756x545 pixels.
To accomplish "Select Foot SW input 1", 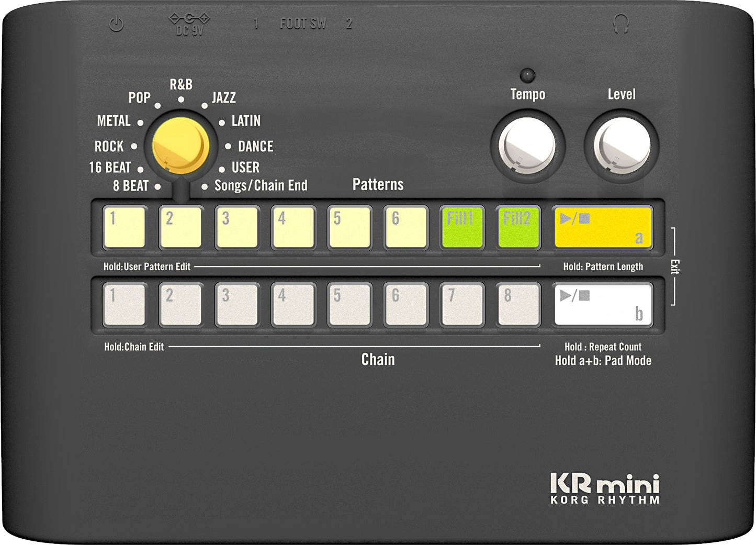I will 256,23.
